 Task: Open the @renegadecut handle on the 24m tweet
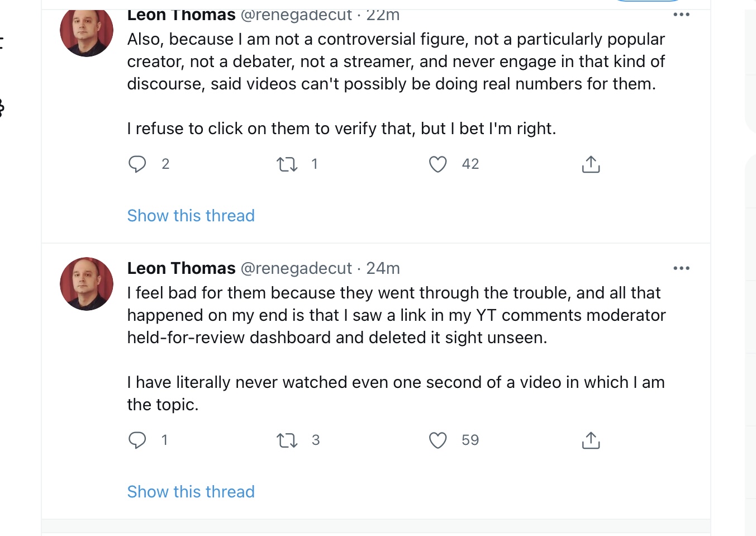[x=296, y=268]
